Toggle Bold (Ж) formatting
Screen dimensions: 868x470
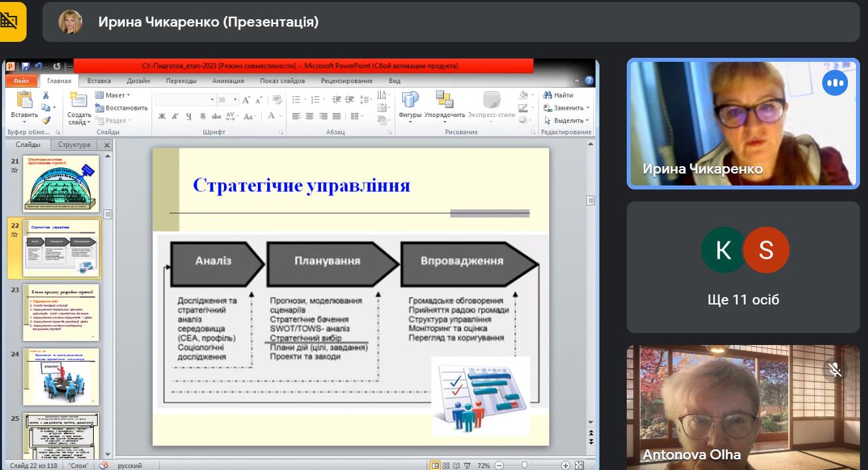(x=162, y=116)
